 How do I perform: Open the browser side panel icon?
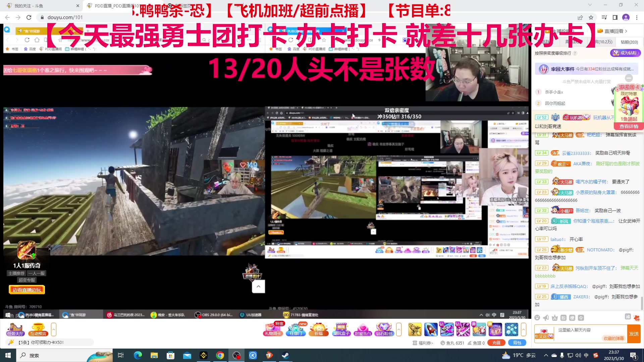pos(615,17)
